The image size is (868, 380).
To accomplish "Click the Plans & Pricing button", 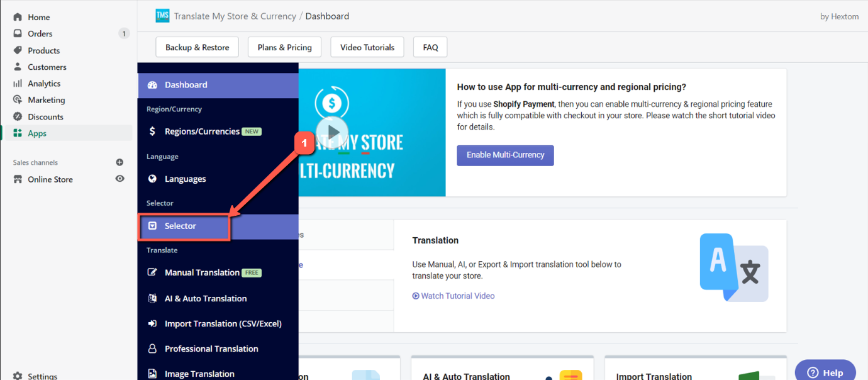I will pyautogui.click(x=284, y=47).
